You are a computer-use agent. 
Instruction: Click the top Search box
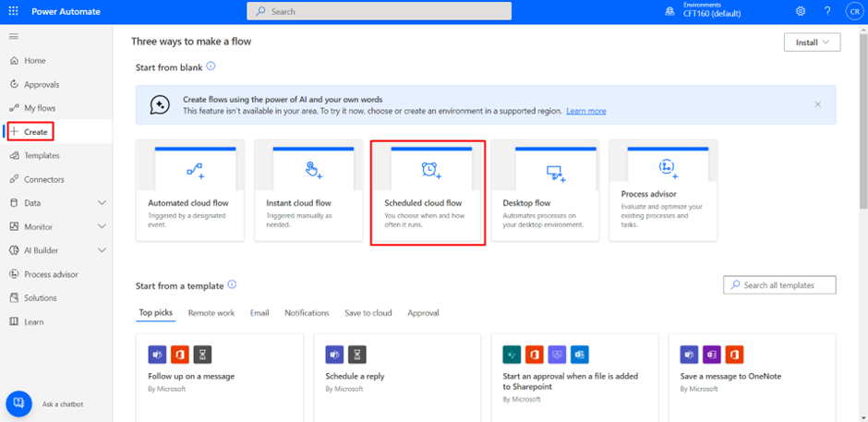(x=380, y=11)
